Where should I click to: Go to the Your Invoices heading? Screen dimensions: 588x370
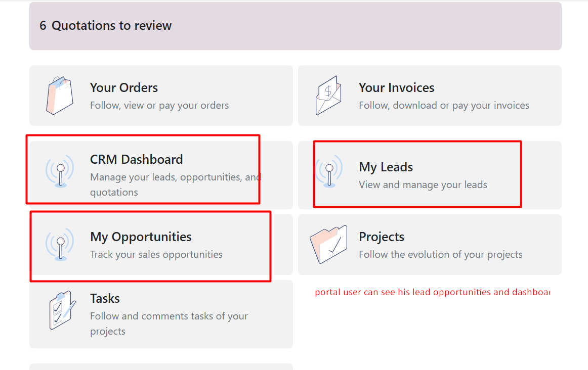point(396,88)
